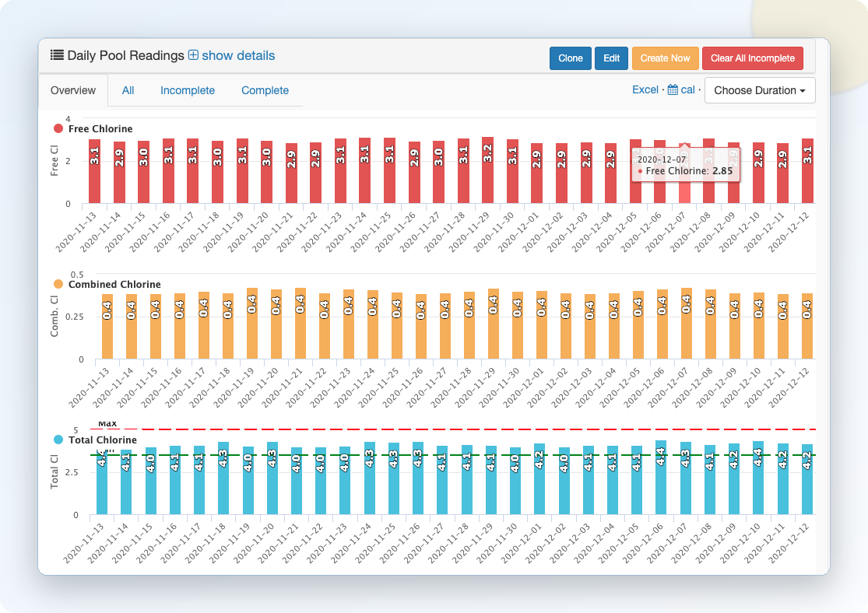The height and width of the screenshot is (613, 868).
Task: Click the 2020-11-15 Total Chlorine bar
Action: click(150, 481)
